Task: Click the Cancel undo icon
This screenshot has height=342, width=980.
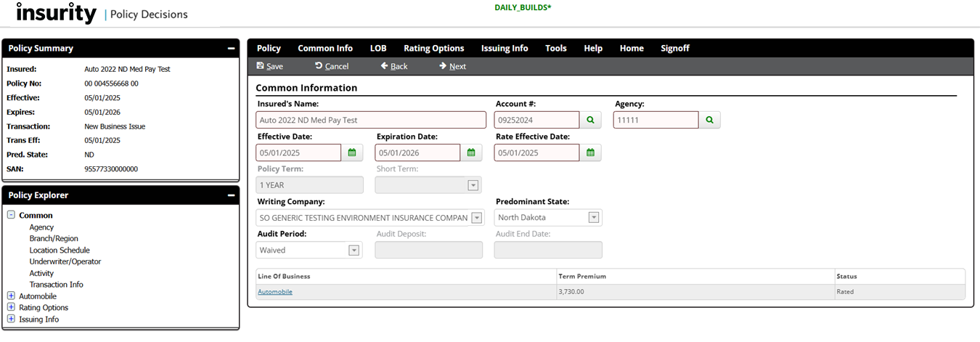Action: [319, 66]
